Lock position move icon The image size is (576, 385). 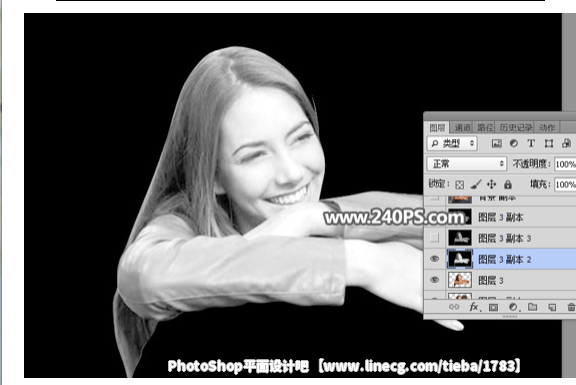(491, 184)
